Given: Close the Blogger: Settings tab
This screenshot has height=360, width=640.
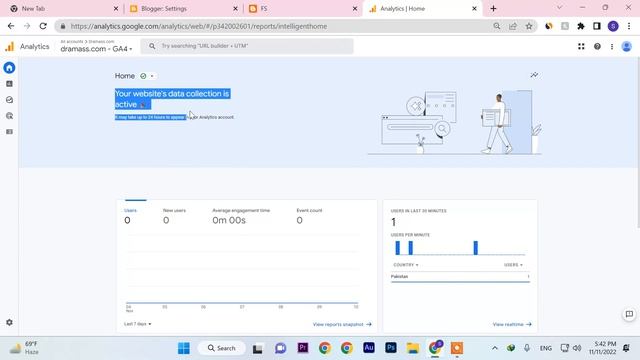Looking at the screenshot, I should (235, 9).
